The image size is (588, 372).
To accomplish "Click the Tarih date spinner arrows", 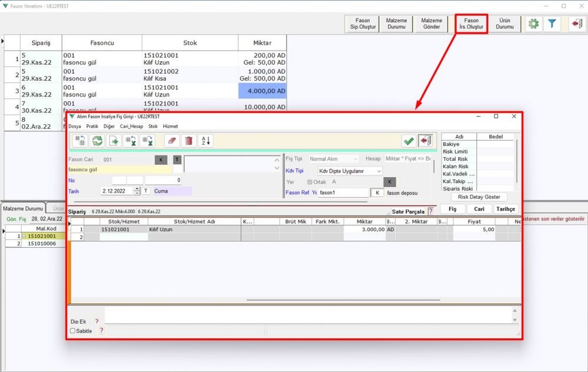I will point(137,191).
